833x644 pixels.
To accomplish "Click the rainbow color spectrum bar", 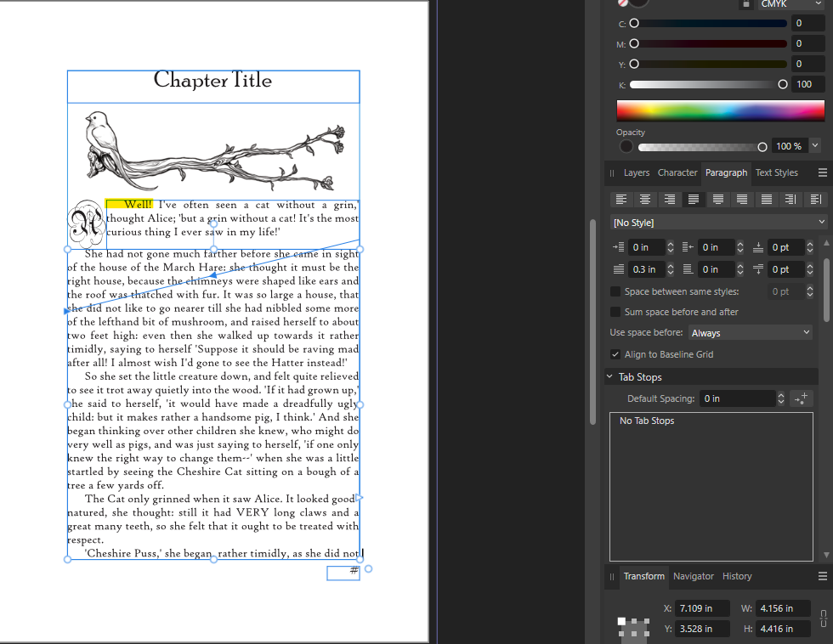I will pos(720,110).
